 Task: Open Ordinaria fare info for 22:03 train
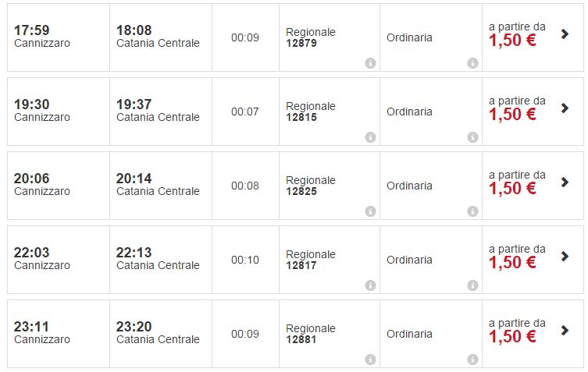472,285
